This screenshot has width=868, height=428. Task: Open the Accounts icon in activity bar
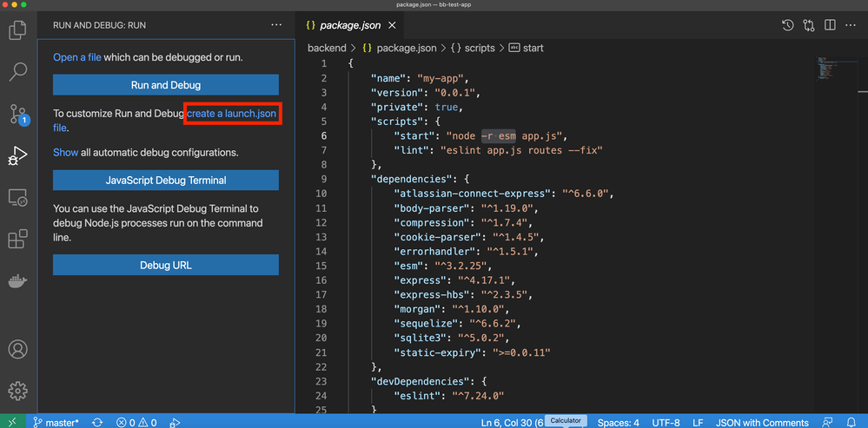(17, 351)
